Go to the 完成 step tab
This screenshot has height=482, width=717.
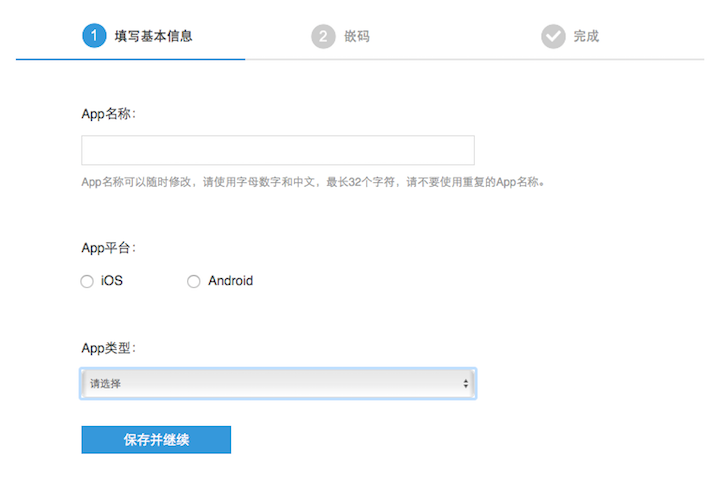point(586,36)
